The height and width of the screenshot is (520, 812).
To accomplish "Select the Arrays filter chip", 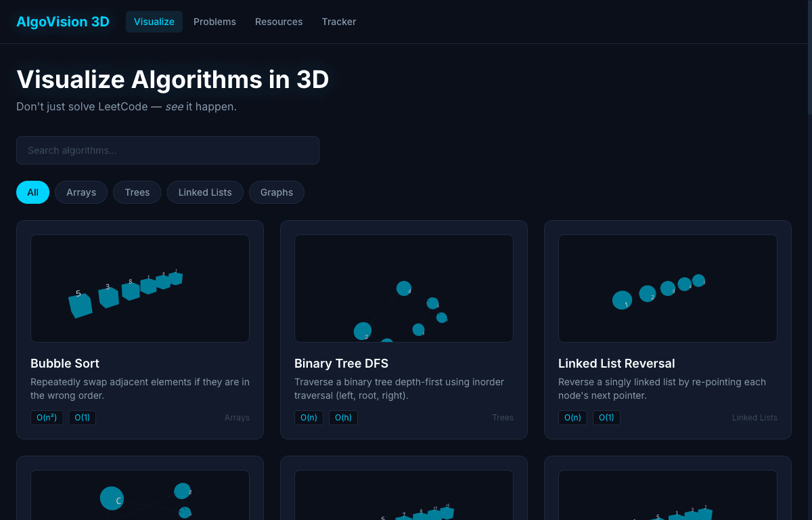I will (x=81, y=192).
